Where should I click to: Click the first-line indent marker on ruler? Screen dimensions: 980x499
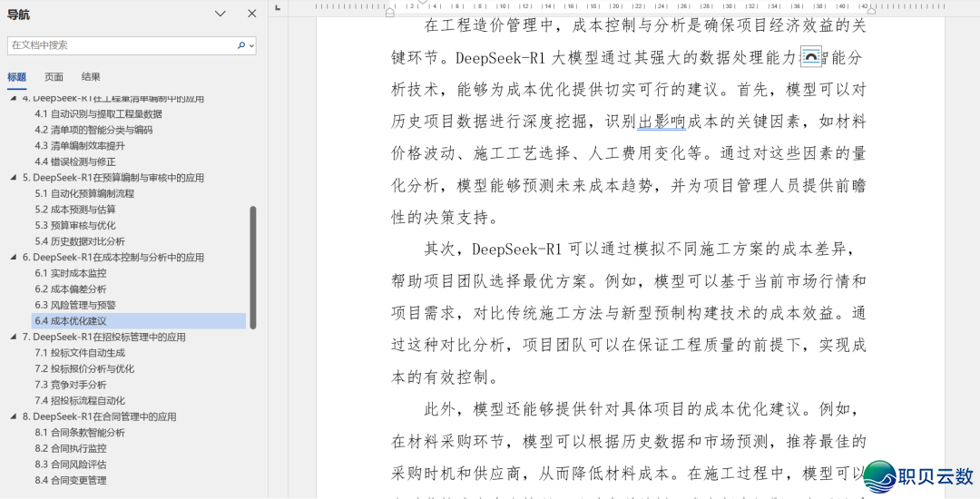tap(423, 3)
